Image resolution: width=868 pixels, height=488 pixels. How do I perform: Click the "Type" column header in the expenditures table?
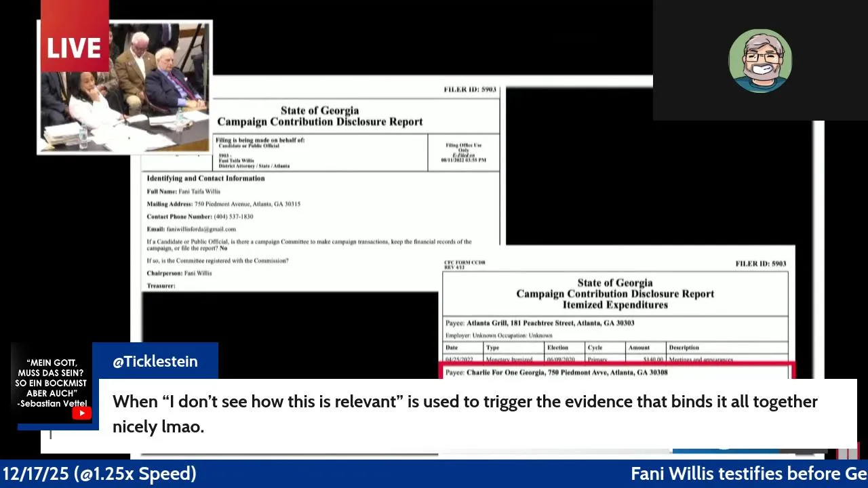(x=492, y=348)
